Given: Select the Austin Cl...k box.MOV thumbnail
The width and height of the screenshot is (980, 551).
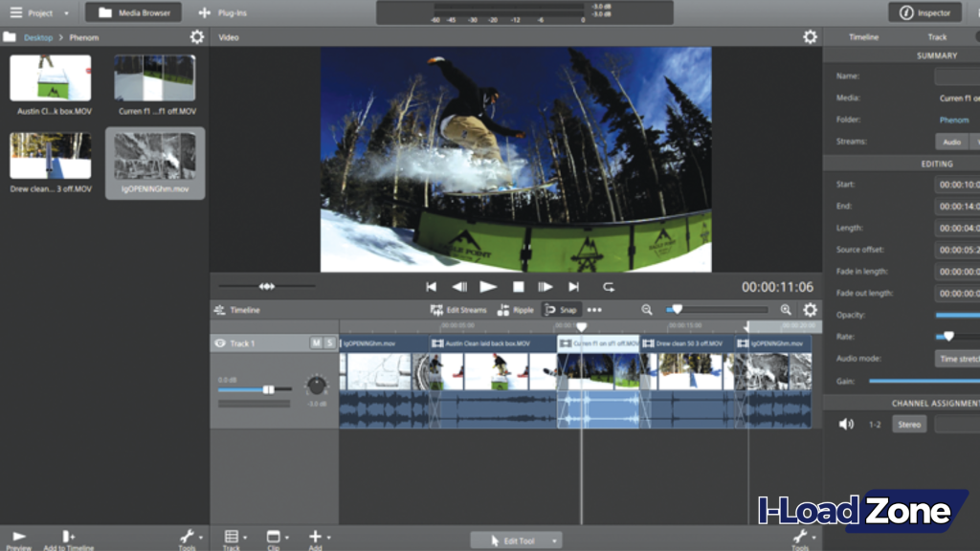Looking at the screenshot, I should (x=50, y=77).
